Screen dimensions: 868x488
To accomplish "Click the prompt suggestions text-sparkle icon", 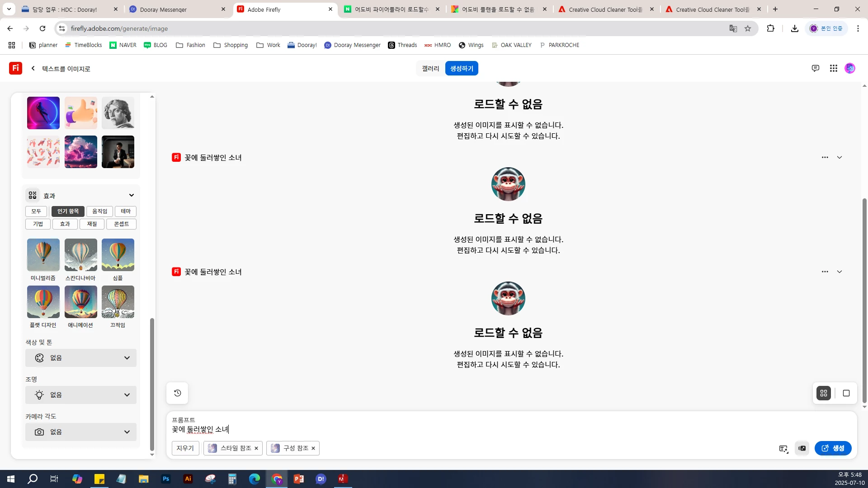I will 783,449.
